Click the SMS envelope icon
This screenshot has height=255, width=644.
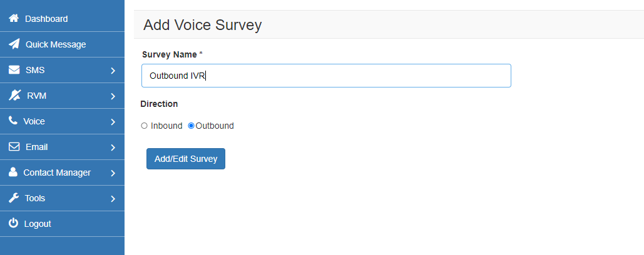(14, 70)
